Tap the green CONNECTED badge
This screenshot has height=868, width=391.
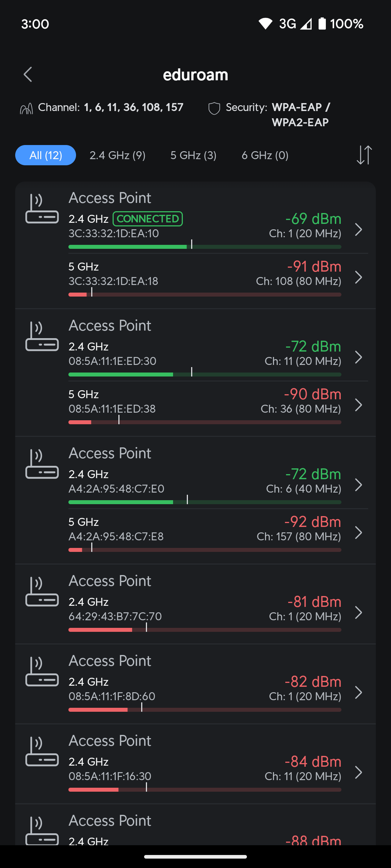pyautogui.click(x=148, y=219)
